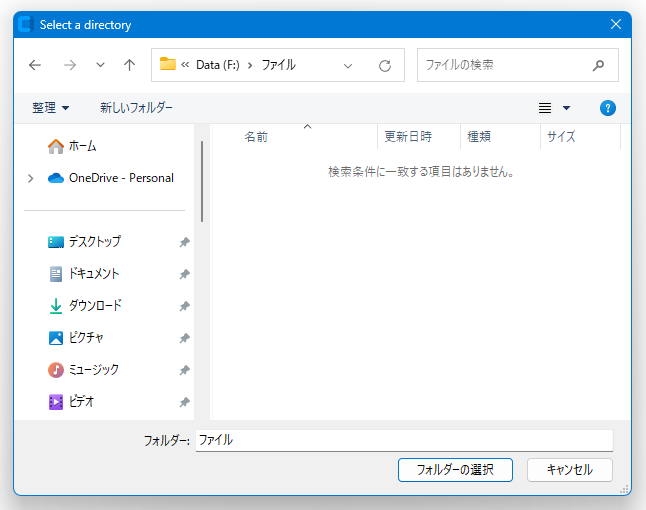Open ドキュメント in quick access
646x510 pixels.
pos(84,274)
